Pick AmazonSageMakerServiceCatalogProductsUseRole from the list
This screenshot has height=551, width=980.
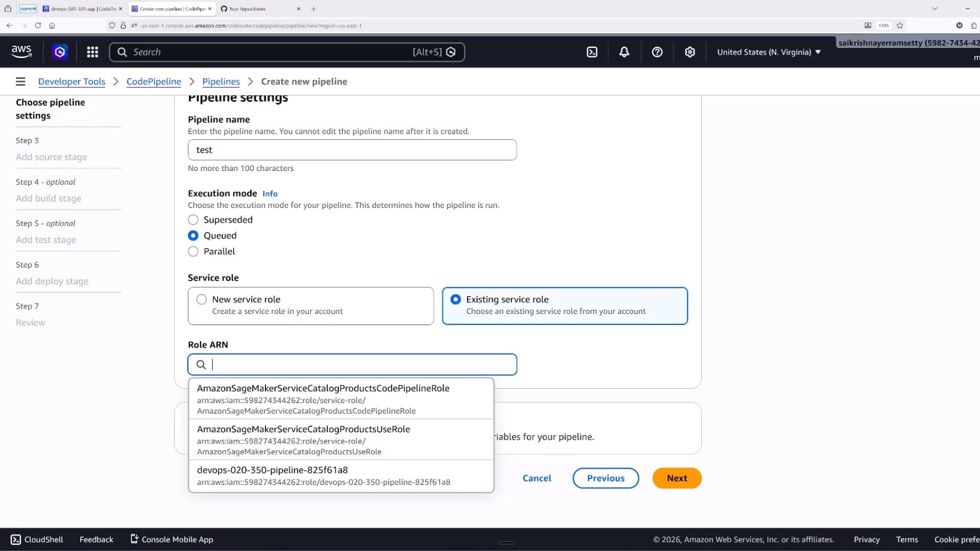pos(341,440)
